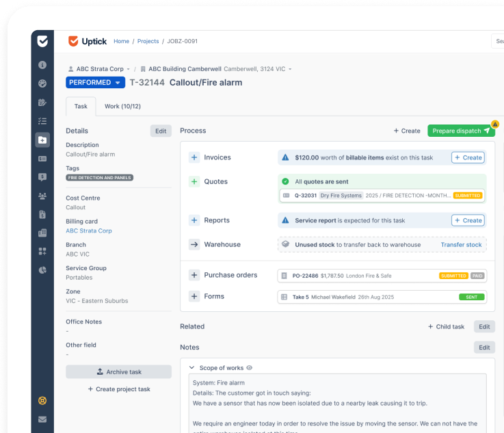Open the dollar invoice document icon in sidebar

[42, 214]
